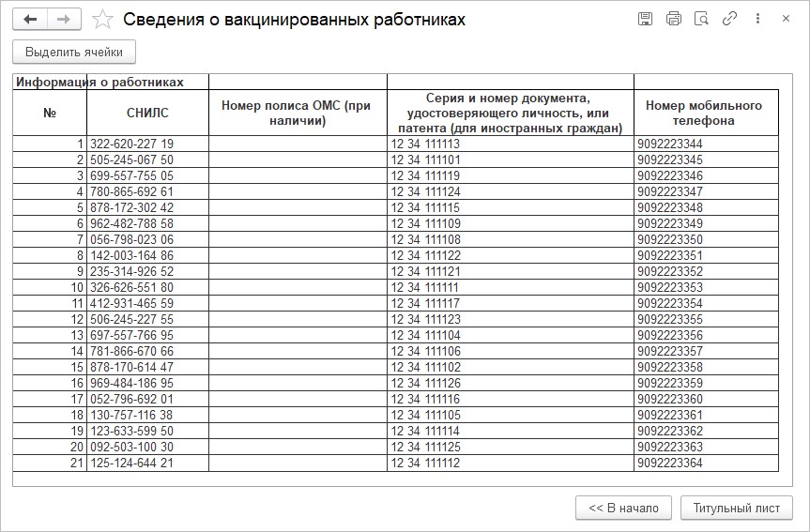Viewport: 810px width, 532px height.
Task: Select phone cell '9092223364'
Action: pyautogui.click(x=706, y=464)
